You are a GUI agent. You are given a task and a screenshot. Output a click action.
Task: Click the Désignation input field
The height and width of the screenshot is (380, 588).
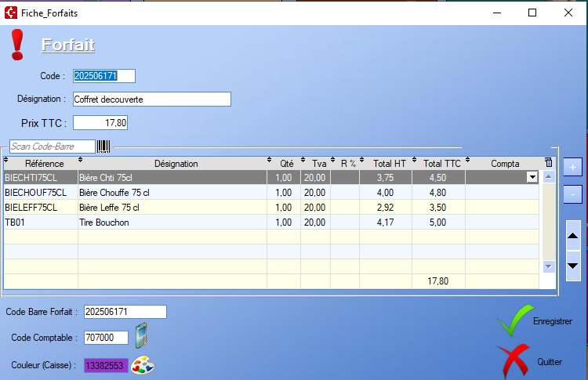tap(151, 100)
